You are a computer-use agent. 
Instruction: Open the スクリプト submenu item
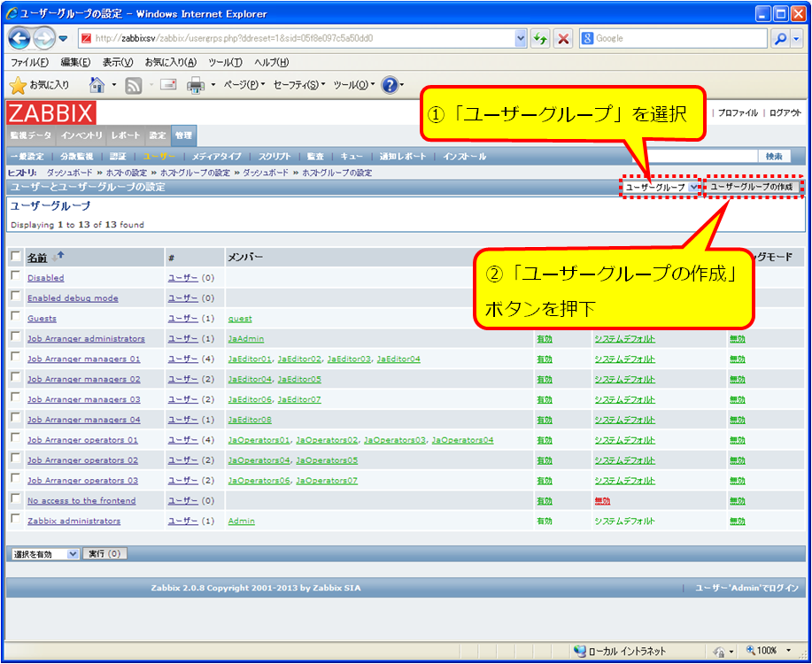pos(275,157)
